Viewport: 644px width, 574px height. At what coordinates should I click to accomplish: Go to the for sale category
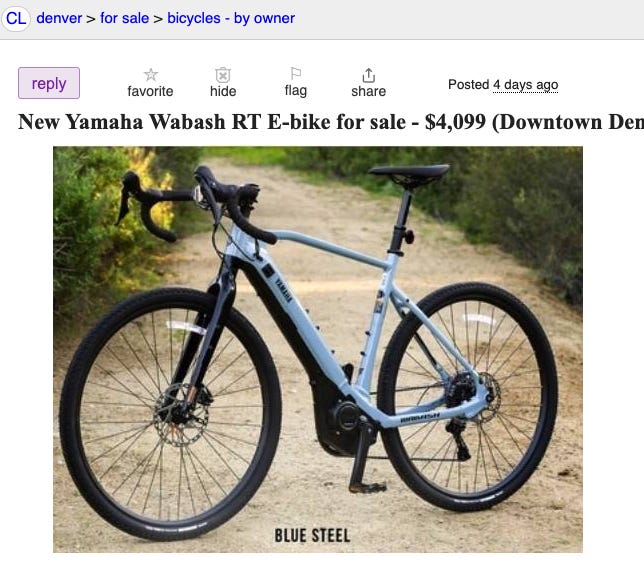(124, 18)
